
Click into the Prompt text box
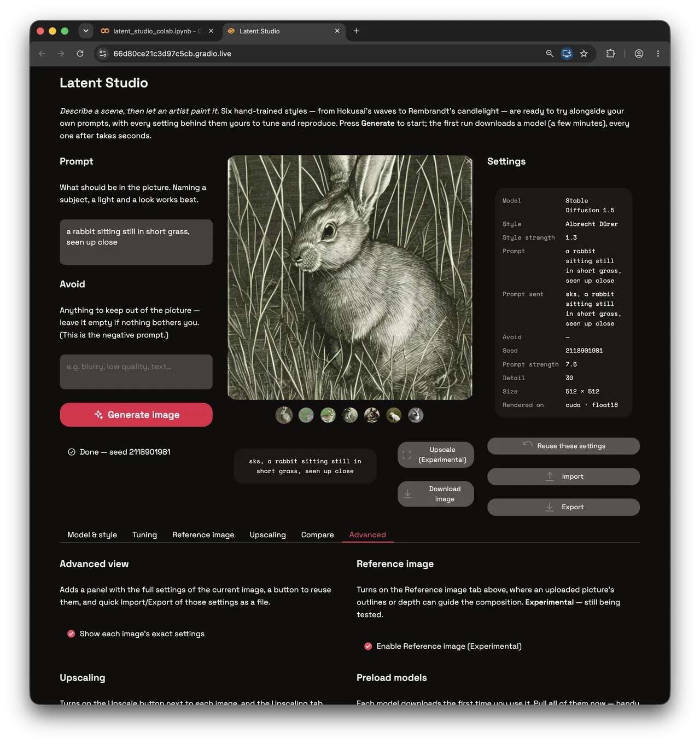point(136,242)
